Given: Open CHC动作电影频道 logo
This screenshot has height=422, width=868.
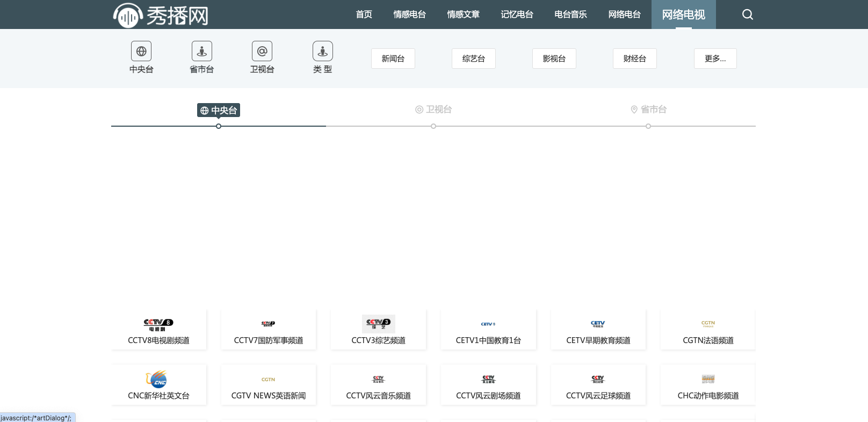Looking at the screenshot, I should 708,379.
